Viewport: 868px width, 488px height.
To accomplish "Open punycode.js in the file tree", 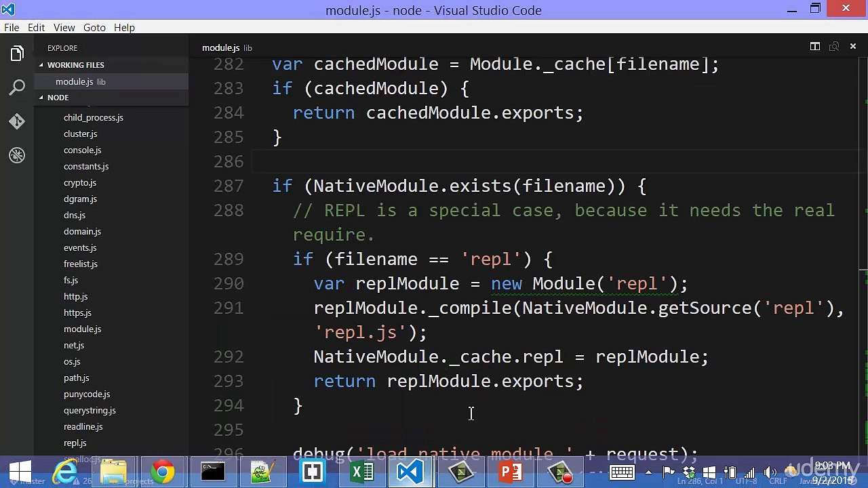I will [x=87, y=394].
